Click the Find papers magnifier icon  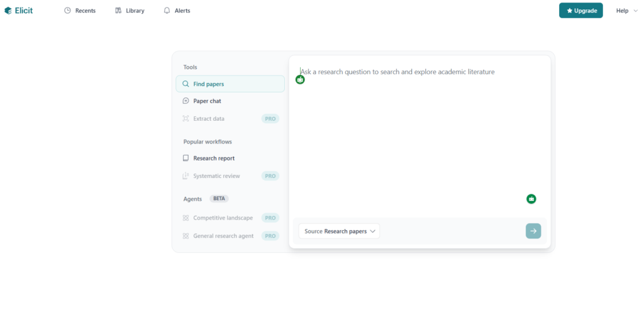pos(186,84)
